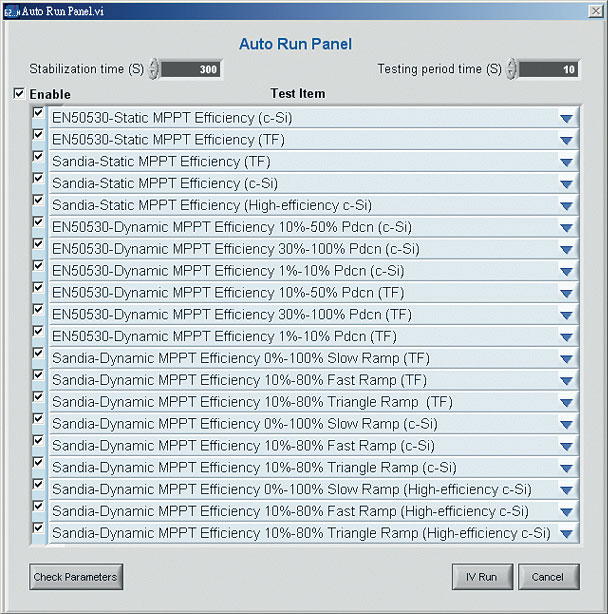
Task: Open Sandia 0%-100% Slow Ramp (TF) dropdown arrow
Action: (567, 359)
